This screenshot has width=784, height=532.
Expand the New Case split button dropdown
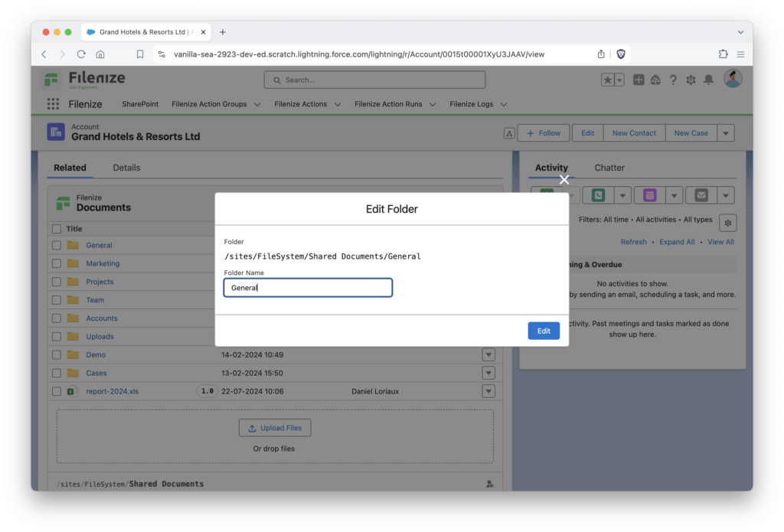pyautogui.click(x=727, y=132)
